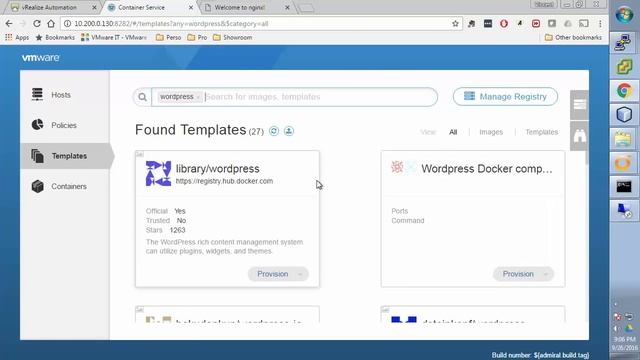640x360 pixels.
Task: Provision the Wordpress Docker compose template
Action: (518, 274)
